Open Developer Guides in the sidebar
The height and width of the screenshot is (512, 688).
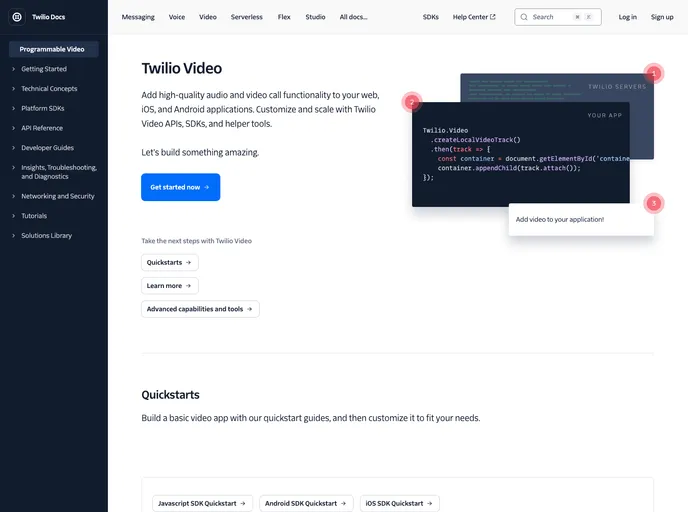click(x=47, y=148)
